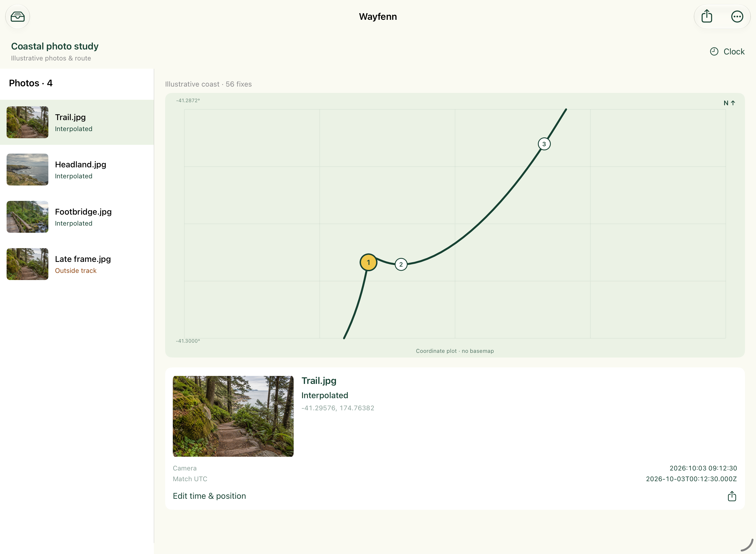Click map marker 2 on the route
The width and height of the screenshot is (756, 554).
tap(401, 265)
